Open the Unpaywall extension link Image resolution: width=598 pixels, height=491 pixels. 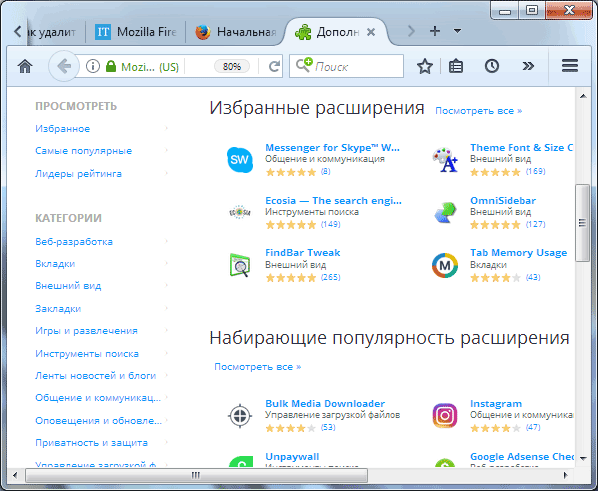pyautogui.click(x=292, y=457)
